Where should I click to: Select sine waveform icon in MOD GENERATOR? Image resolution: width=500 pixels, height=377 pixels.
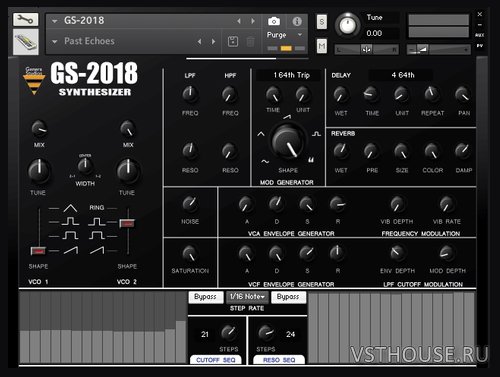point(265,161)
